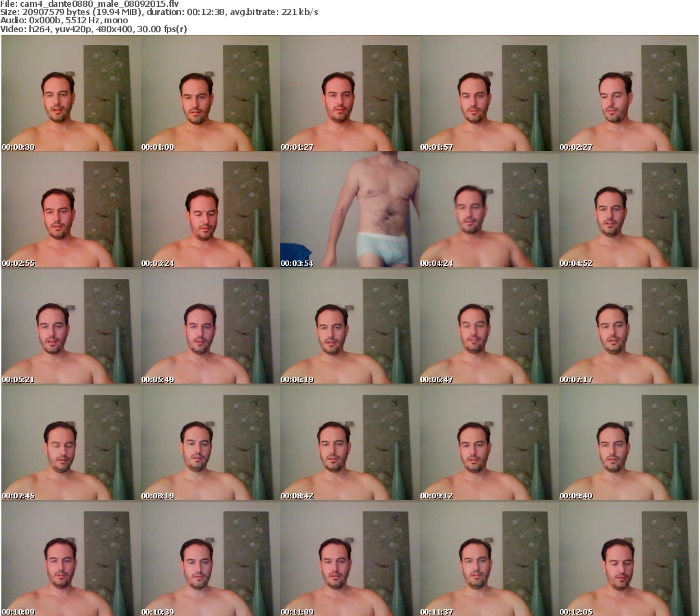
Task: Select the thumbnail timestamped 00:02:55
Action: [71, 210]
